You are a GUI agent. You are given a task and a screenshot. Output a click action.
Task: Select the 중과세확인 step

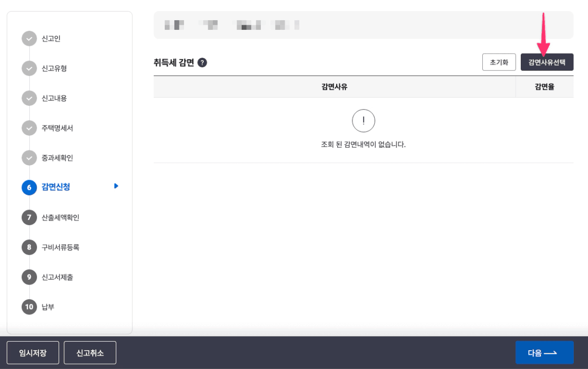(57, 158)
